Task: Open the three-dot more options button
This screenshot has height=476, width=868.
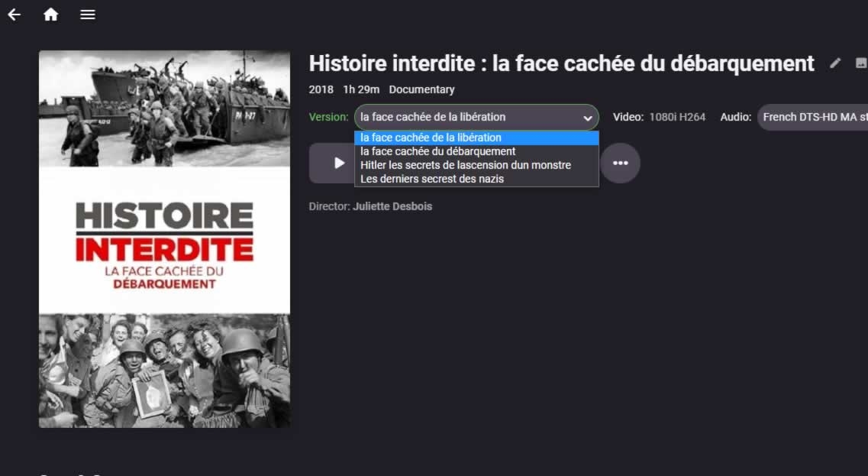Action: (x=620, y=163)
